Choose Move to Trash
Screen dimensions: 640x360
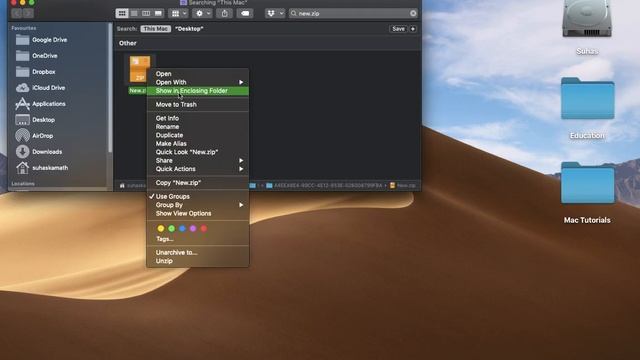pos(198,104)
